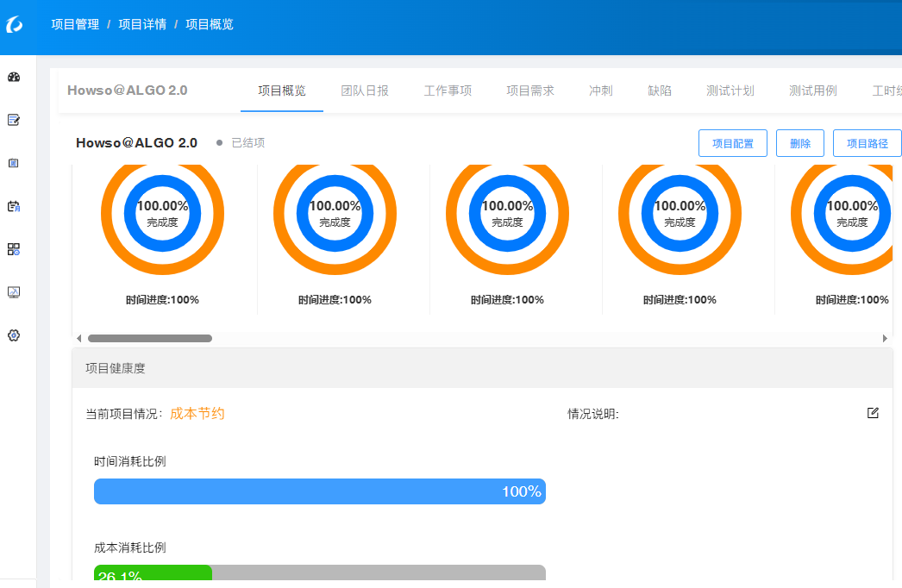Image resolution: width=902 pixels, height=588 pixels.
Task: Click the first 完成度 donut chart
Action: [162, 214]
